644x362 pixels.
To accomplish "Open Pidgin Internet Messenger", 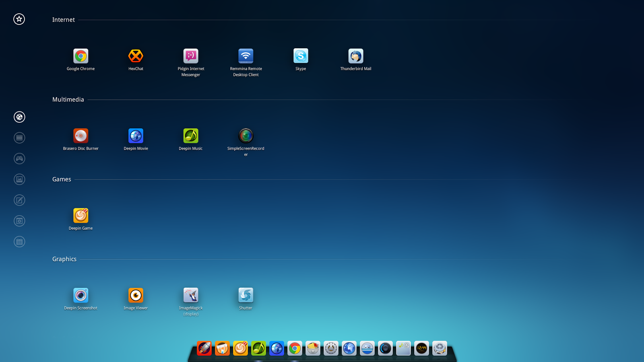I will tap(190, 56).
